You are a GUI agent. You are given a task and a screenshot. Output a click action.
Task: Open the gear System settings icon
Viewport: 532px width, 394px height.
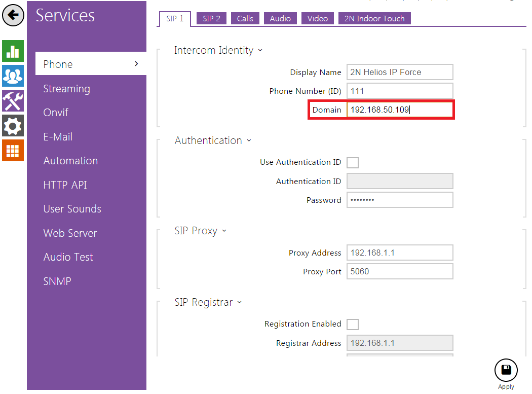[x=13, y=125]
